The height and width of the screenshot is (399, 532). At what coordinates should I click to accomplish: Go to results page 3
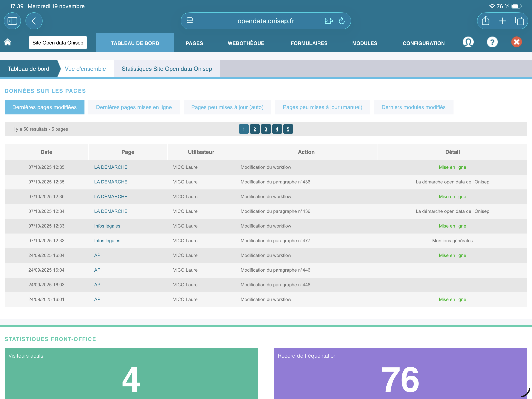pyautogui.click(x=266, y=129)
